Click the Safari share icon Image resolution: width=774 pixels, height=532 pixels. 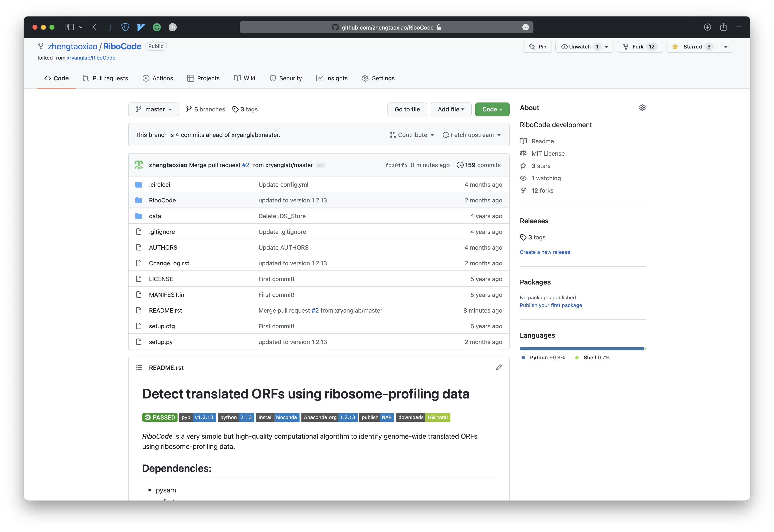[x=723, y=27]
